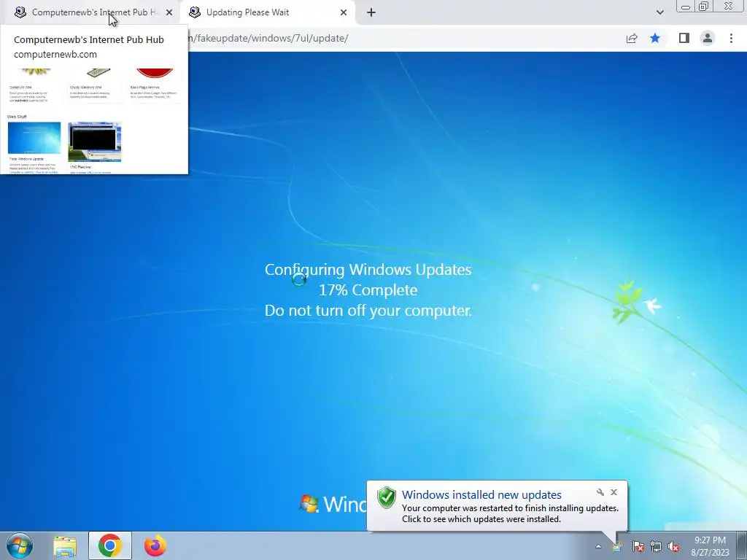Click the Configuring Windows Updates text
This screenshot has height=560, width=747.
coord(368,270)
